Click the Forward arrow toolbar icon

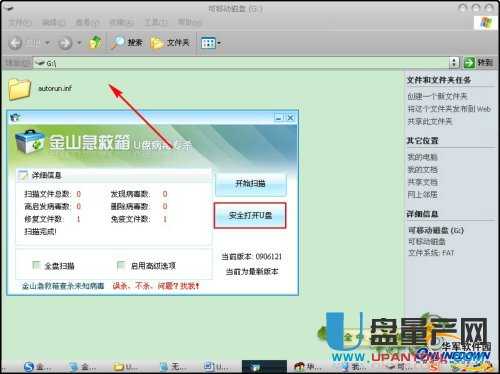65,43
